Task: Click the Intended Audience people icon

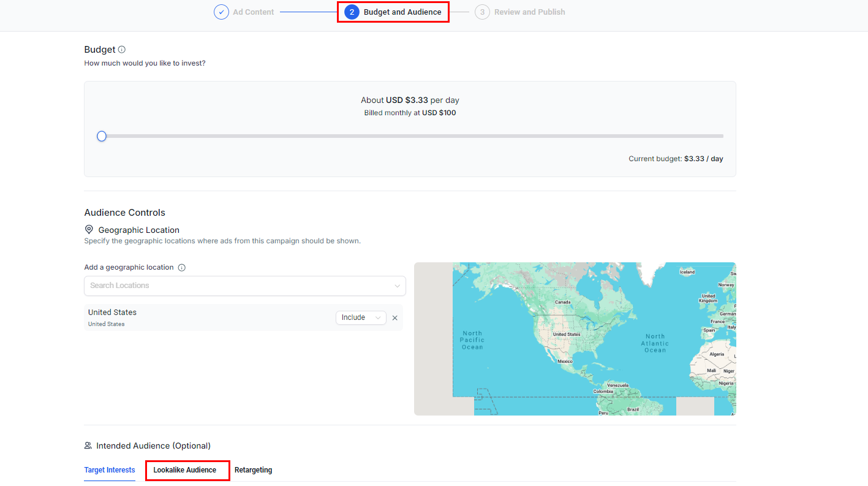Action: 89,446
